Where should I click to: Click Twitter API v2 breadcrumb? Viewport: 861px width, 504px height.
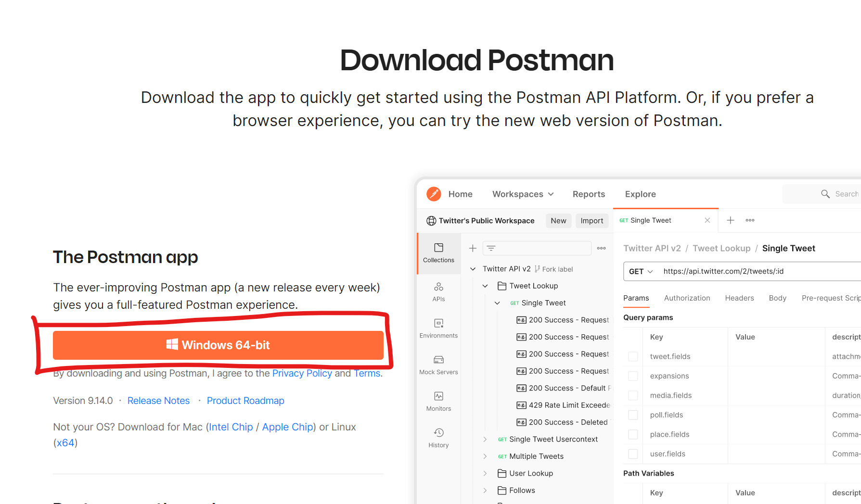[652, 248]
